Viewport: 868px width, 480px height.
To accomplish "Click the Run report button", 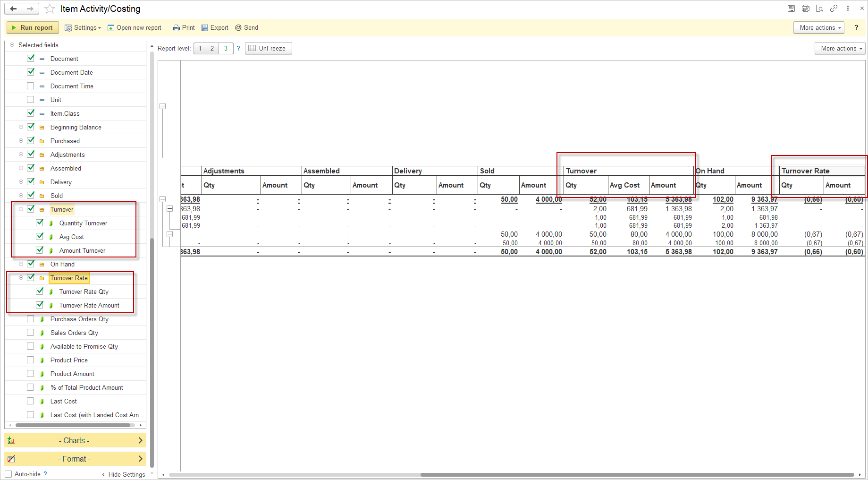I will click(33, 28).
